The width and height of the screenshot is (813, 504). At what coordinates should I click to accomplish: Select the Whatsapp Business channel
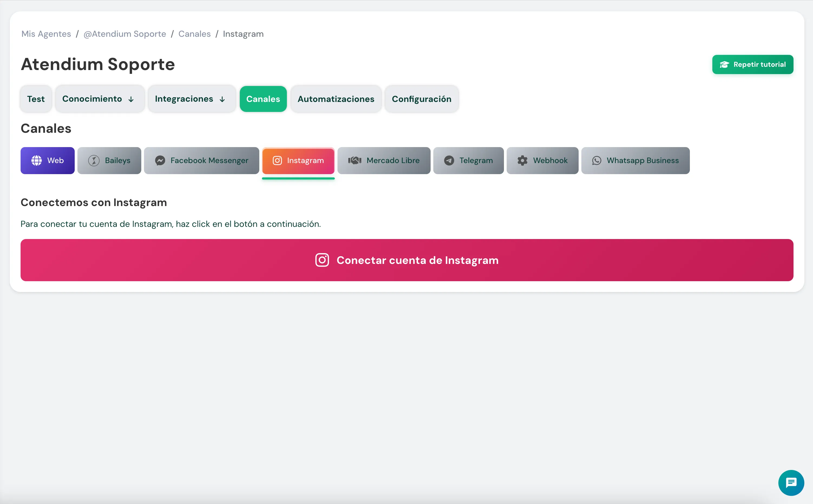(x=635, y=160)
